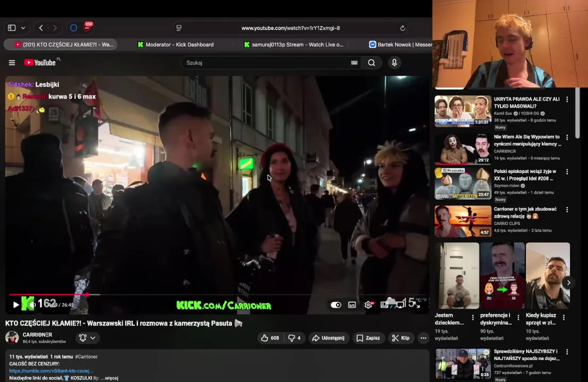The height and width of the screenshot is (382, 588).
Task: Switch to KTO CZĘŚCIEJ KŁAMIE YouTube tab
Action: coord(60,44)
